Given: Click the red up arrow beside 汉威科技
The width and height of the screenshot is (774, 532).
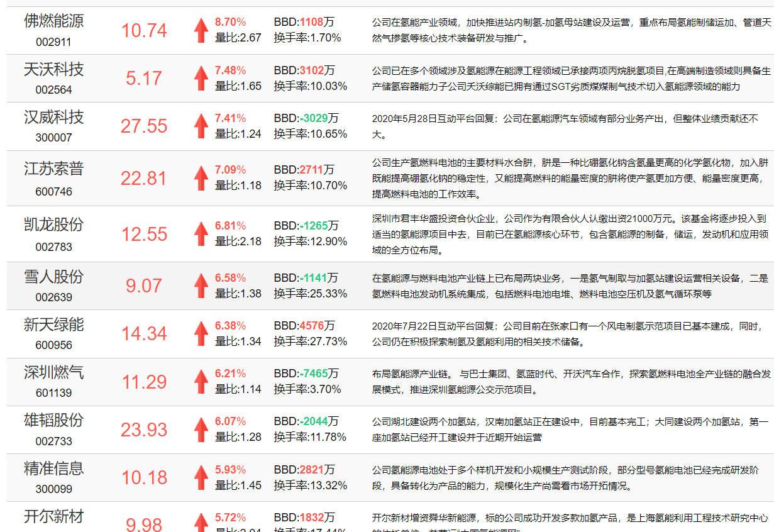Looking at the screenshot, I should pyautogui.click(x=201, y=126).
